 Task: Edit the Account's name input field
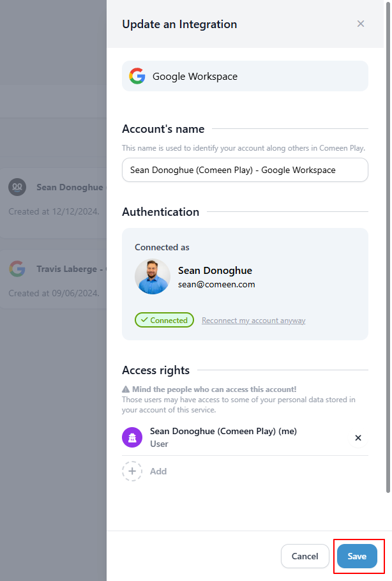pyautogui.click(x=245, y=170)
